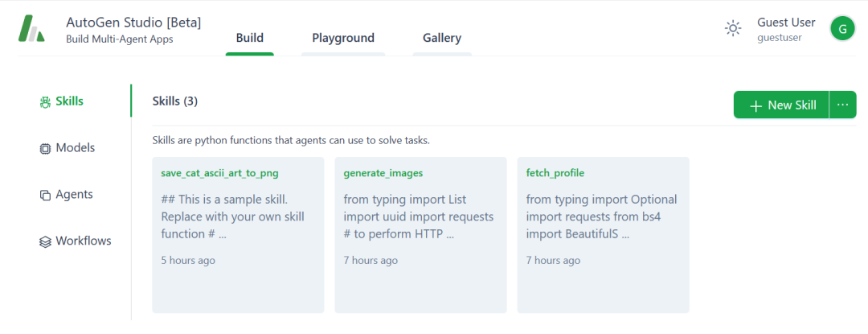Open the Guest User avatar G
The width and height of the screenshot is (868, 334).
click(x=842, y=29)
